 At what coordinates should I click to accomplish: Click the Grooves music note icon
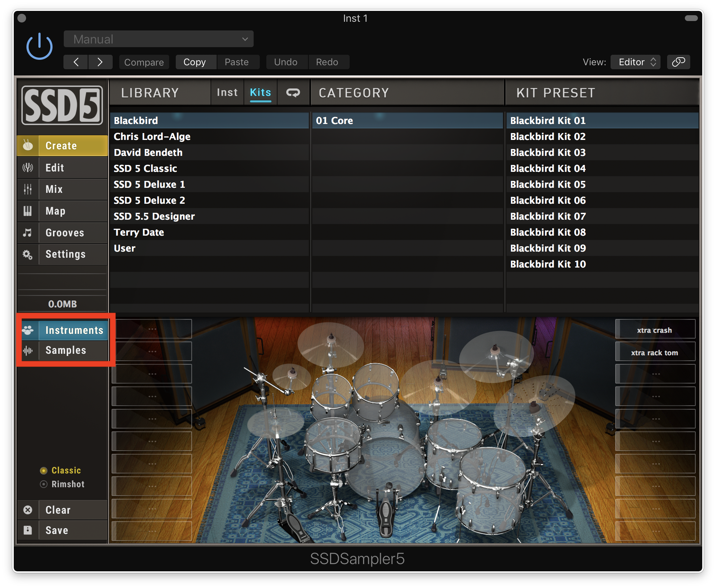[x=28, y=233]
